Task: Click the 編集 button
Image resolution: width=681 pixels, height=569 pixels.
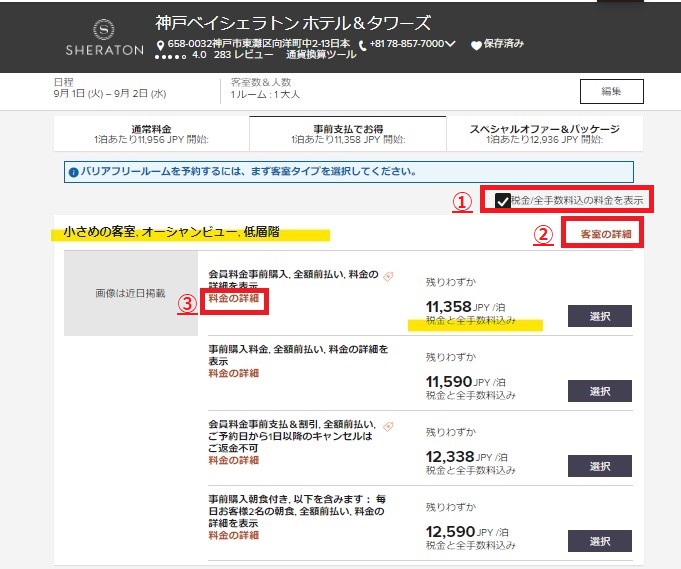Action: tap(612, 91)
